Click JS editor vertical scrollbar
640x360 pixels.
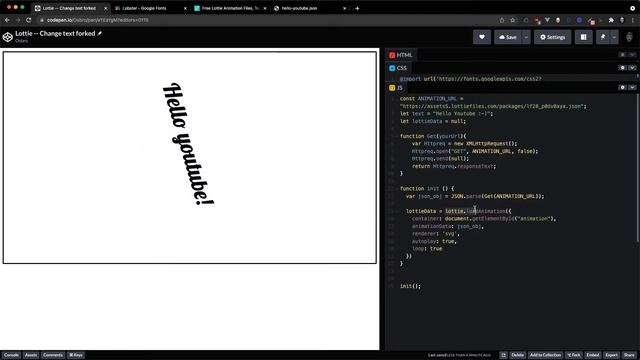[x=637, y=169]
